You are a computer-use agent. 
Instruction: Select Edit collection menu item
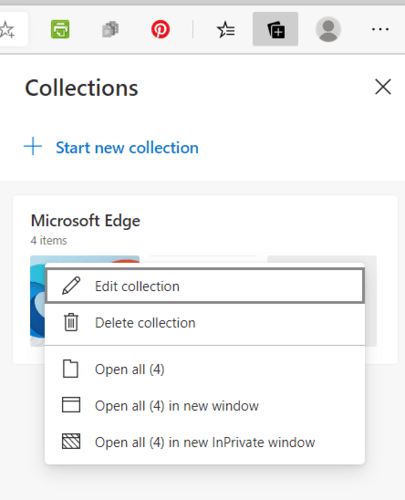[205, 286]
